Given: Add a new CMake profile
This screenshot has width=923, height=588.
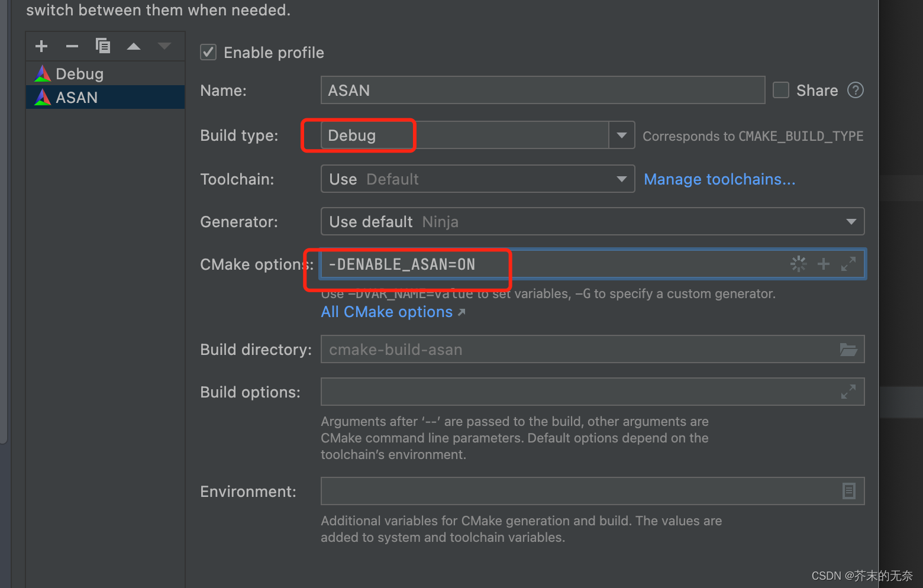Looking at the screenshot, I should coord(41,46).
